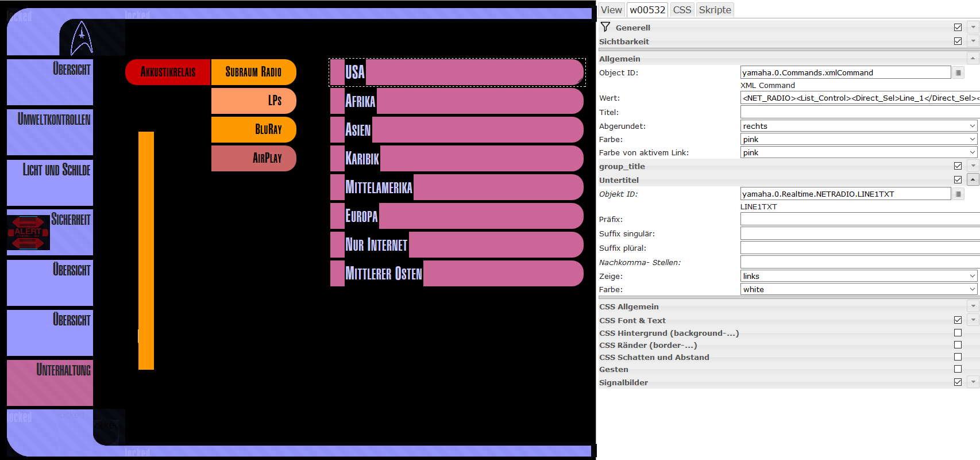Select the Mittelamerika list entry
This screenshot has width=980, height=460.
click(457, 187)
